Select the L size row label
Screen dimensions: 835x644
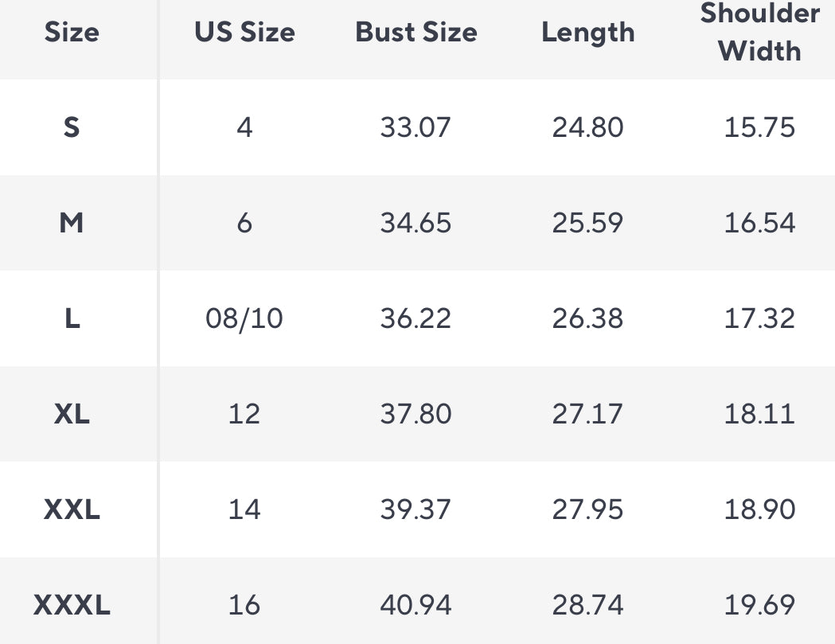[72, 318]
